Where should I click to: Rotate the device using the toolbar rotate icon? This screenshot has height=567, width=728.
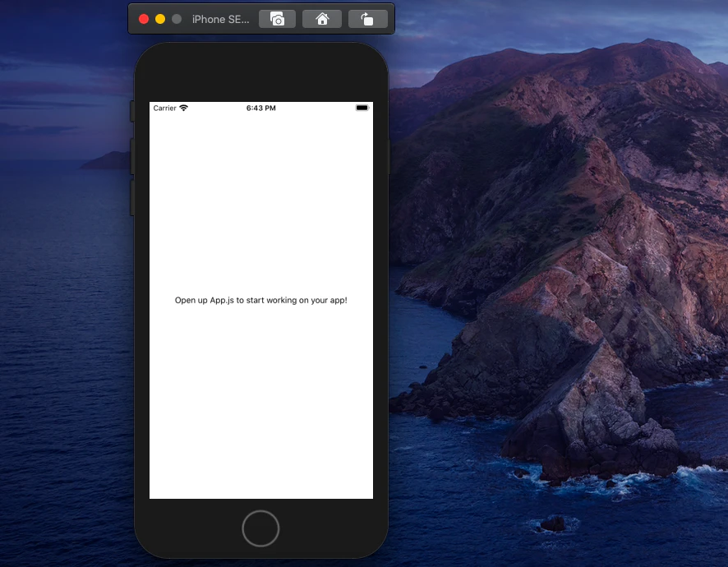click(x=368, y=19)
